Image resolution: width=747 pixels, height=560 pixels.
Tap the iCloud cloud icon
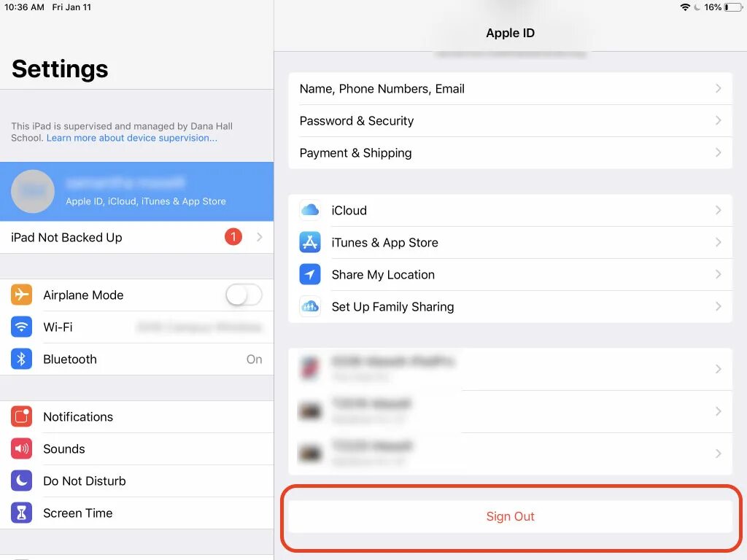tap(310, 210)
